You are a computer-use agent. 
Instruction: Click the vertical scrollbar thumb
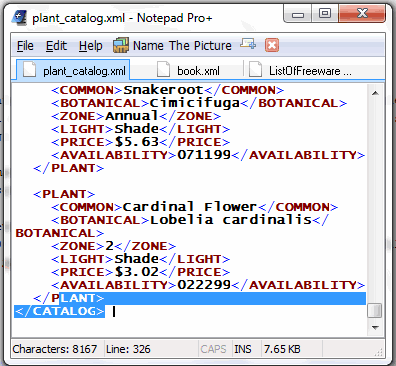click(x=375, y=311)
